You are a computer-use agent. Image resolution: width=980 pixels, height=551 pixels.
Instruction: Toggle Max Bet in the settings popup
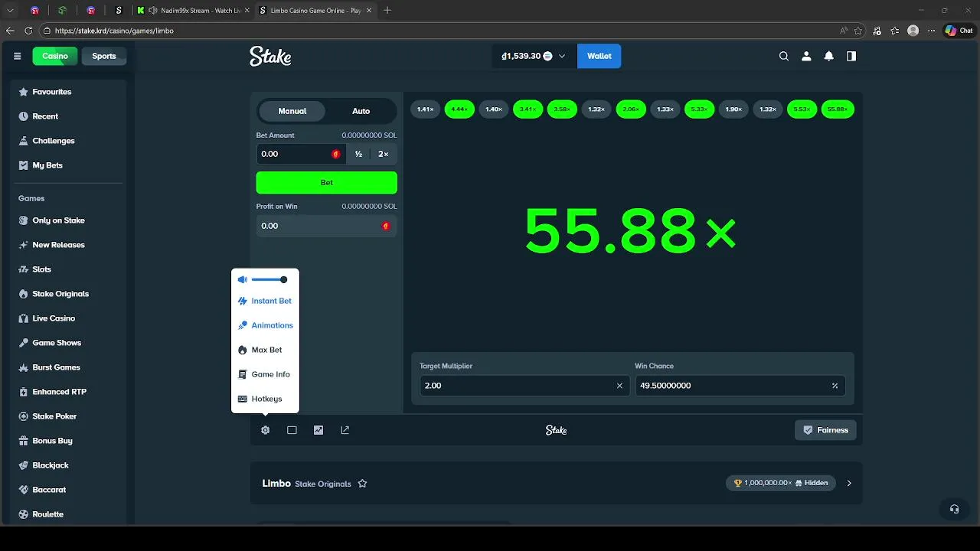[260, 350]
